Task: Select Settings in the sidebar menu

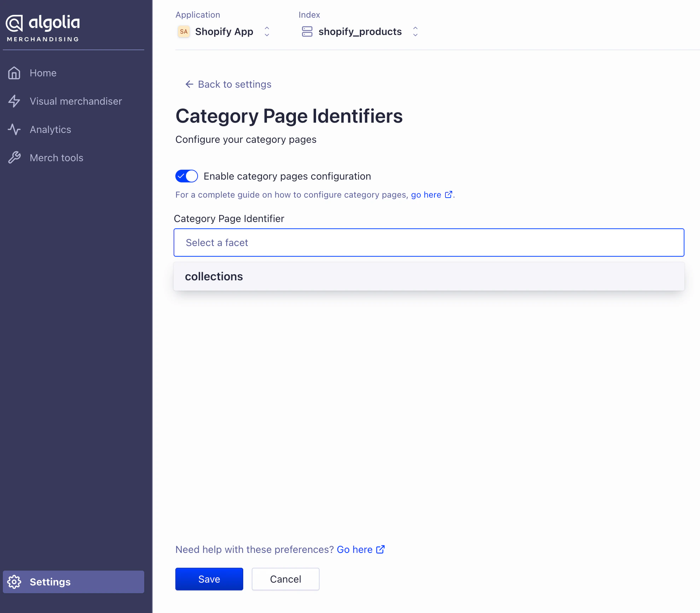Action: [x=50, y=582]
